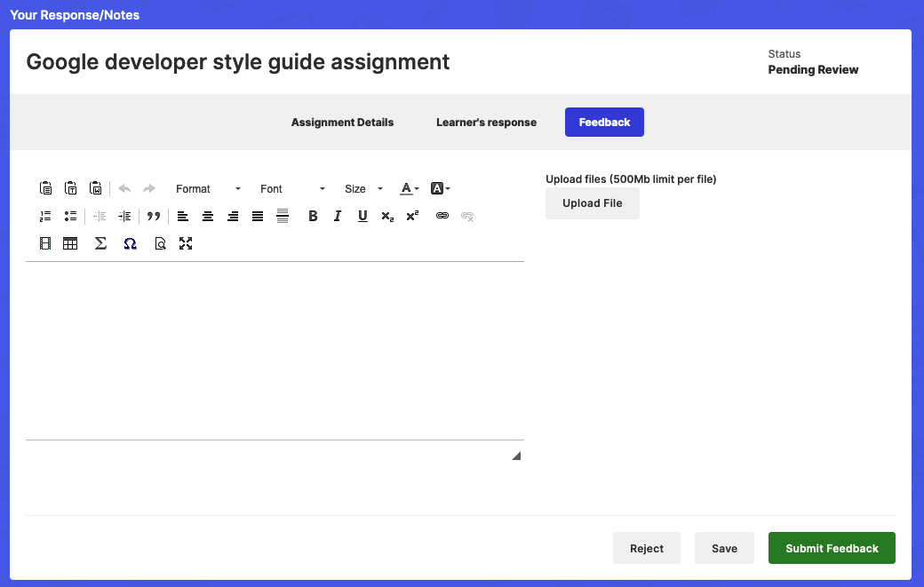Click the editor resize handle triangle

[x=516, y=456]
